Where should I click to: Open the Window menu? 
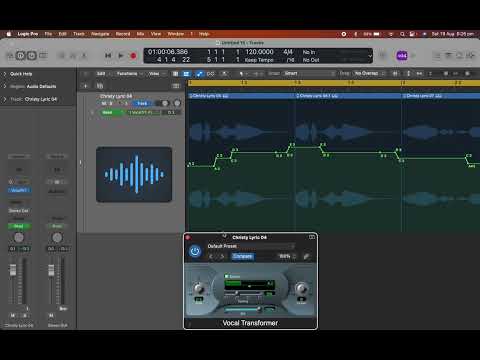pyautogui.click(x=176, y=34)
